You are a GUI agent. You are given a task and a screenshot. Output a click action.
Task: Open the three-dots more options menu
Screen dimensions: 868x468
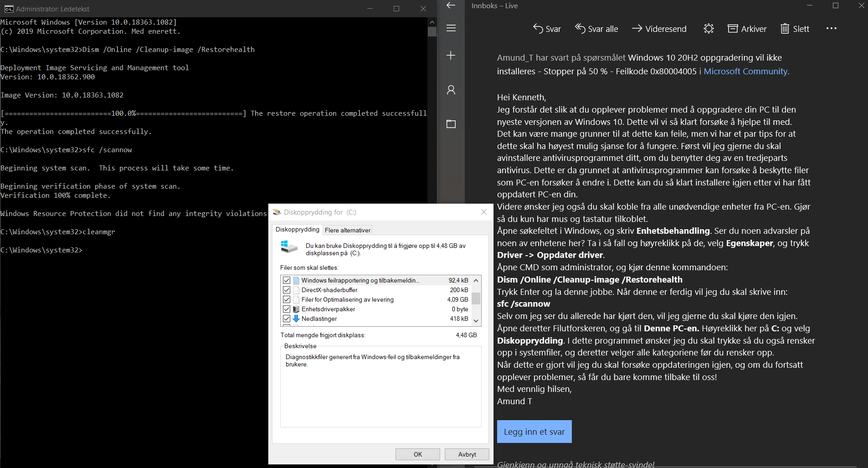pos(832,28)
